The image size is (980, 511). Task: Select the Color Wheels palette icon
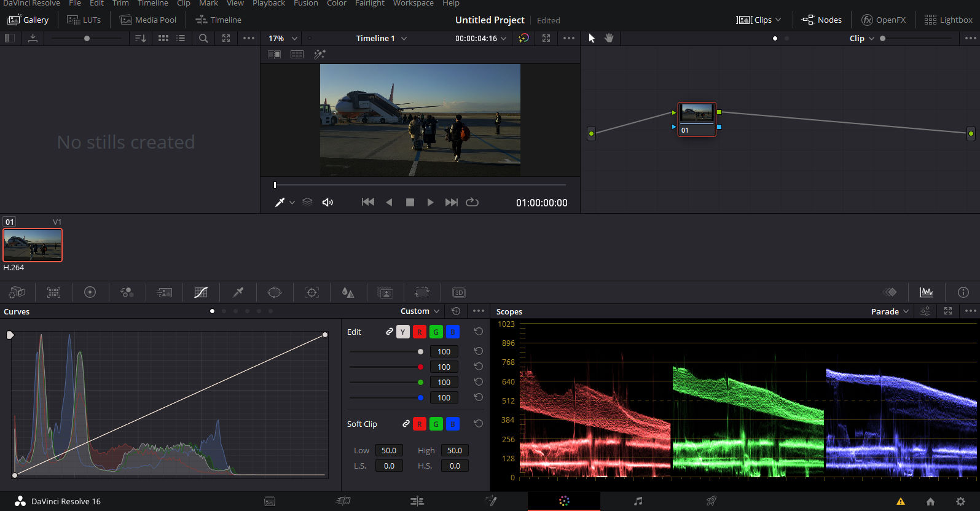(90, 292)
